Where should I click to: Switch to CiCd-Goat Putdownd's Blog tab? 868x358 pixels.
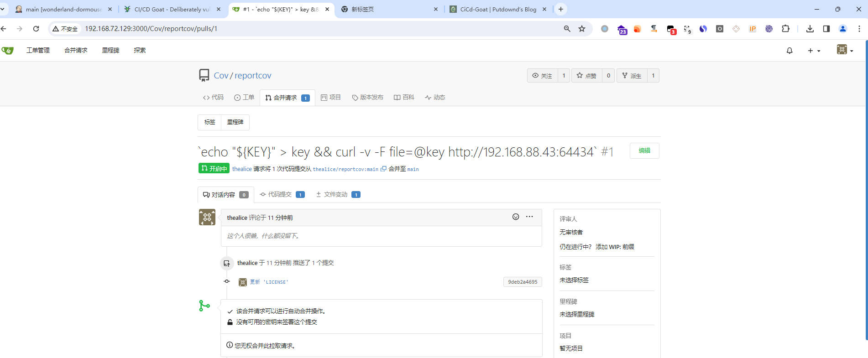coord(498,9)
